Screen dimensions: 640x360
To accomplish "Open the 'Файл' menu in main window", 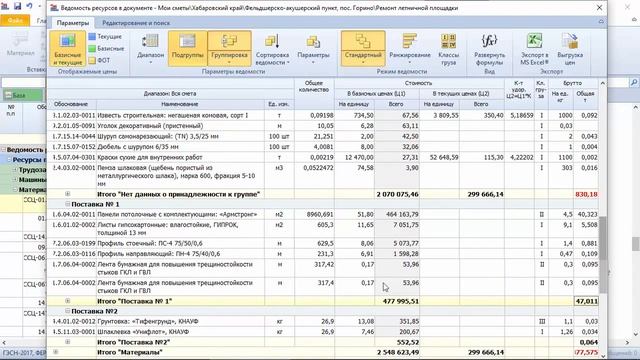I will pos(15,20).
